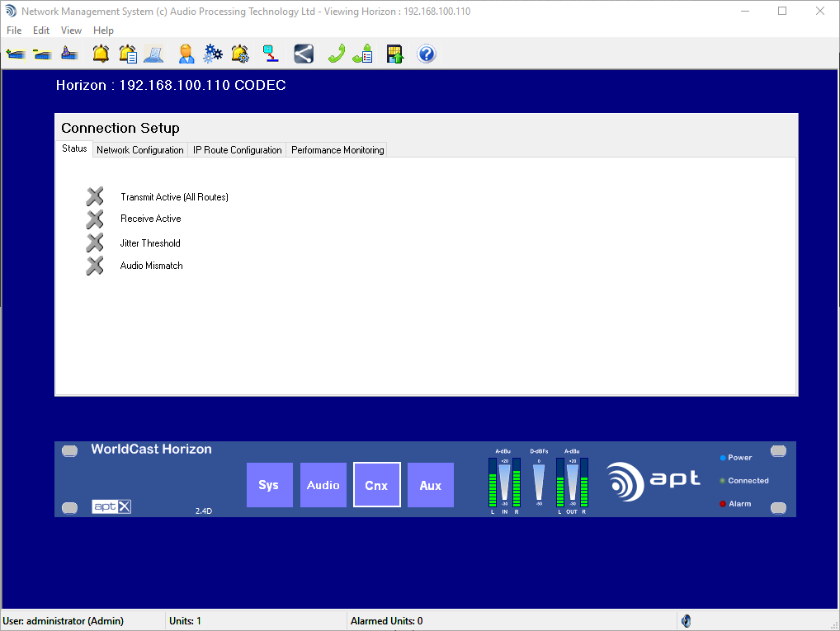Screen dimensions: 840x631
Task: Click the share icon in toolbar
Action: click(304, 54)
